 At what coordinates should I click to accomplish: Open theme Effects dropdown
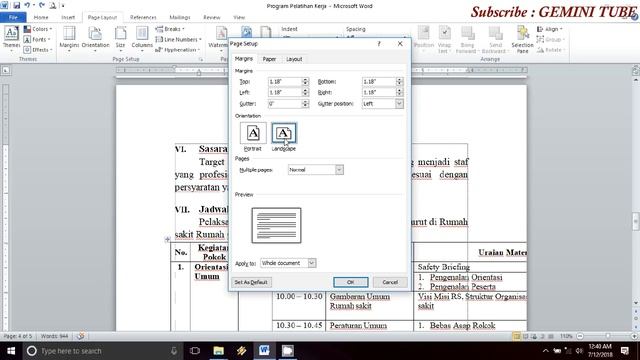click(x=38, y=50)
